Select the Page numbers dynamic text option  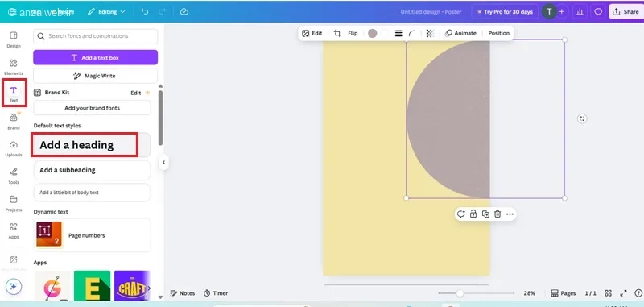click(92, 235)
